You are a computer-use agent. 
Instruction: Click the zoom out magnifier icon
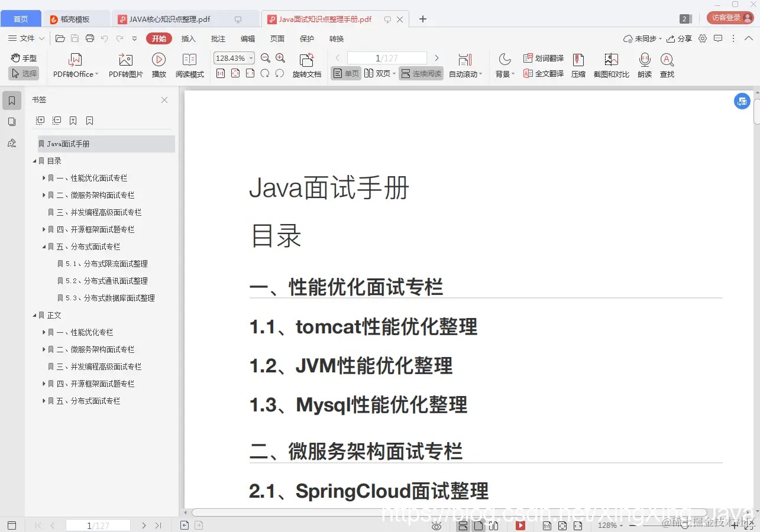(x=266, y=58)
